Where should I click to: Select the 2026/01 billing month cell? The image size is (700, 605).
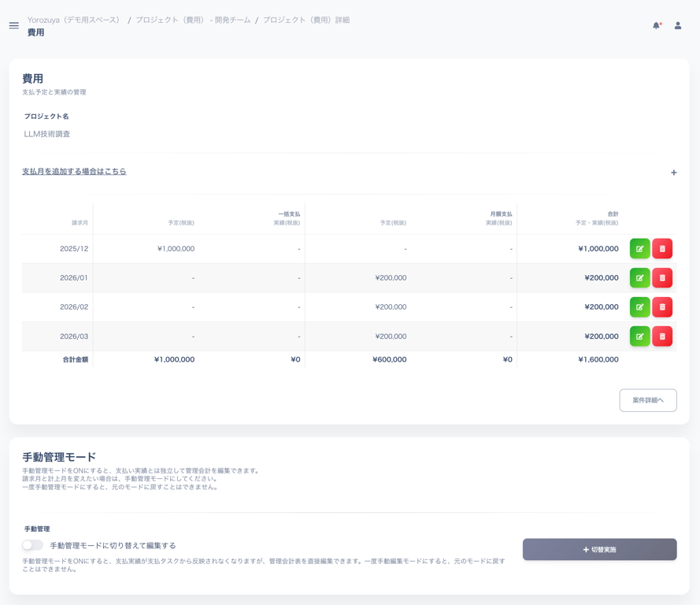point(74,278)
